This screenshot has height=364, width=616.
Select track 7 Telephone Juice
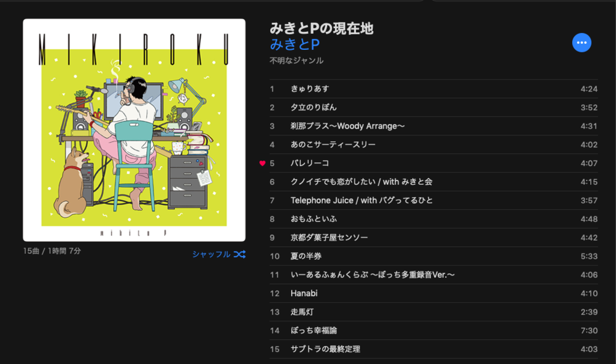pos(434,200)
